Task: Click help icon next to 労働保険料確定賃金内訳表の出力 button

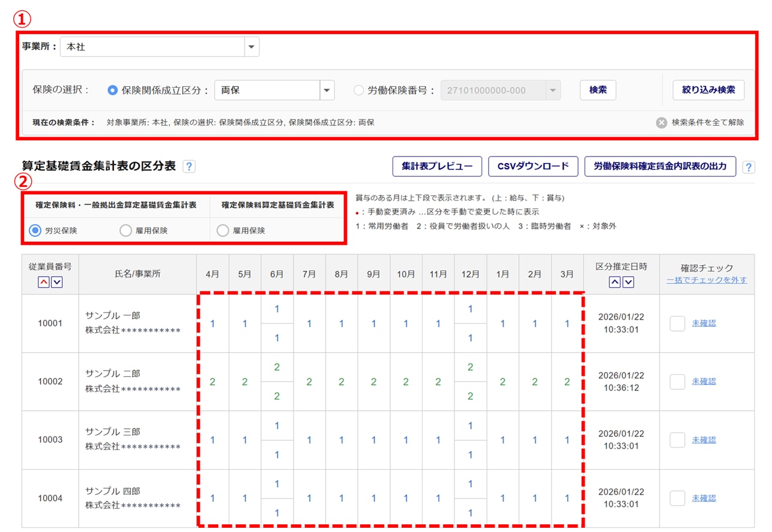Action: click(x=748, y=167)
